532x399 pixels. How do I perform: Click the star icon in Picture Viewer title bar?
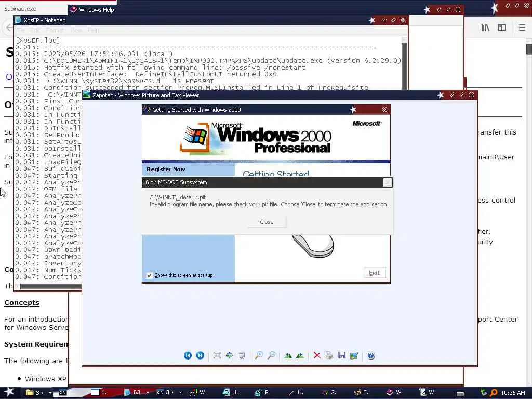click(441, 95)
